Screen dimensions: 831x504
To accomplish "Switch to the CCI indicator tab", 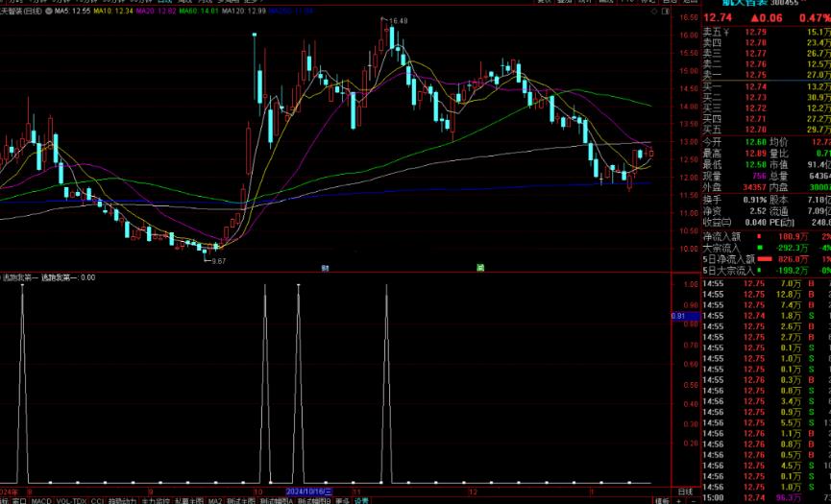I will pyautogui.click(x=97, y=501).
